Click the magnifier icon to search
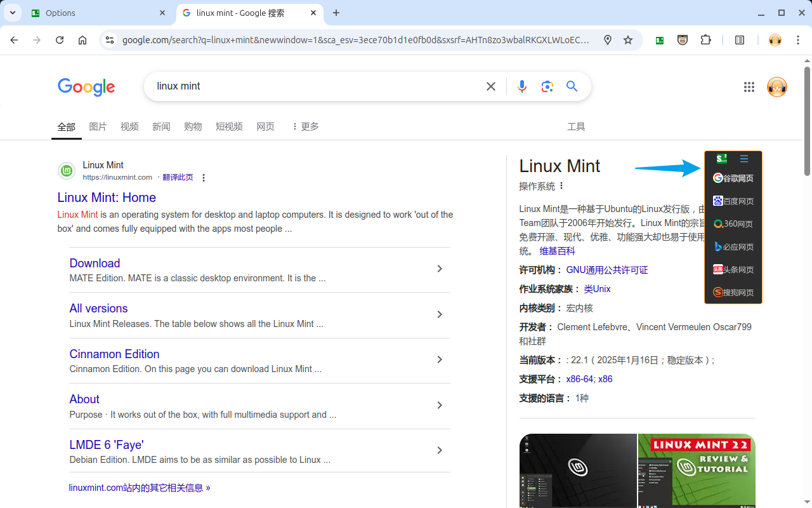This screenshot has height=508, width=812. [x=572, y=86]
